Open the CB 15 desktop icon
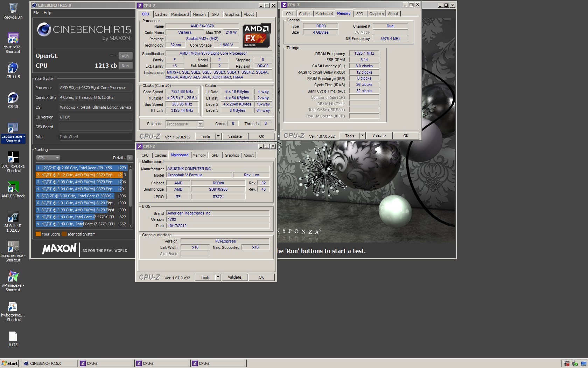The height and width of the screenshot is (368, 588). click(13, 100)
